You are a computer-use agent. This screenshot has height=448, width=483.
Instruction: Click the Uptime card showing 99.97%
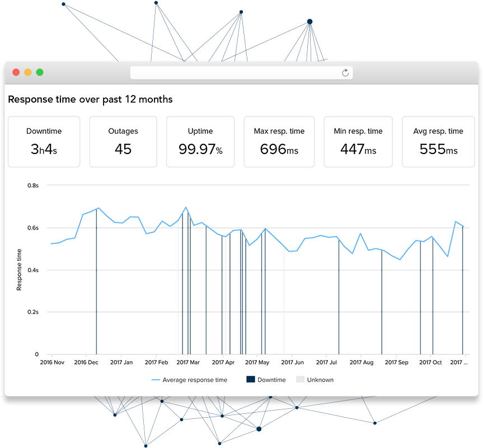coord(200,141)
